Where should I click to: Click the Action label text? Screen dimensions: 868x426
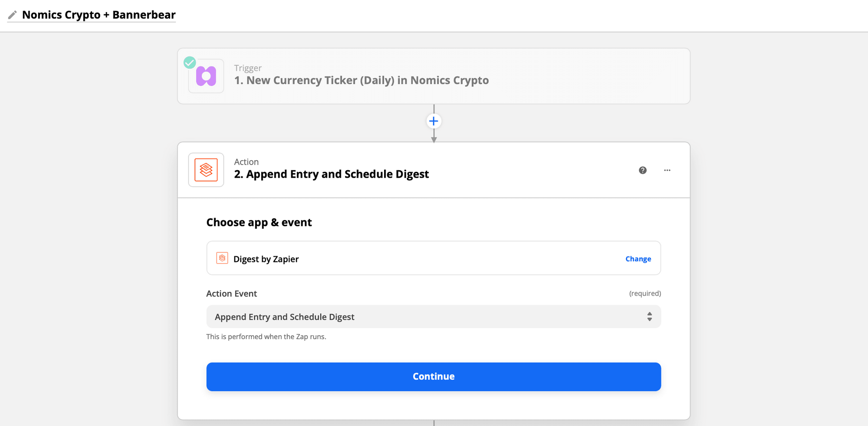tap(246, 162)
